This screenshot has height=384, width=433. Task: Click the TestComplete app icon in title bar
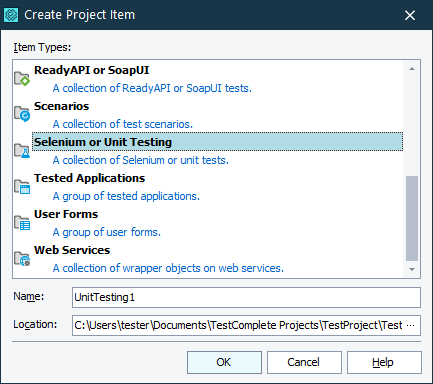pos(11,15)
